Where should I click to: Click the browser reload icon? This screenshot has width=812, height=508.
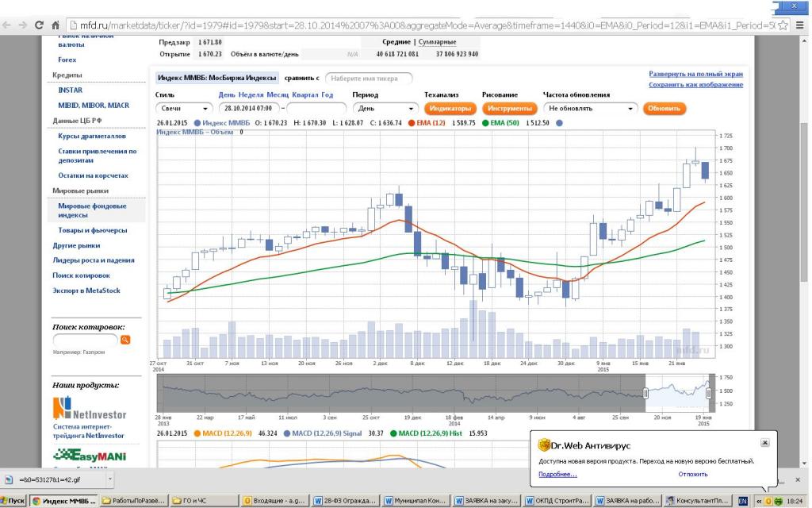coord(39,25)
